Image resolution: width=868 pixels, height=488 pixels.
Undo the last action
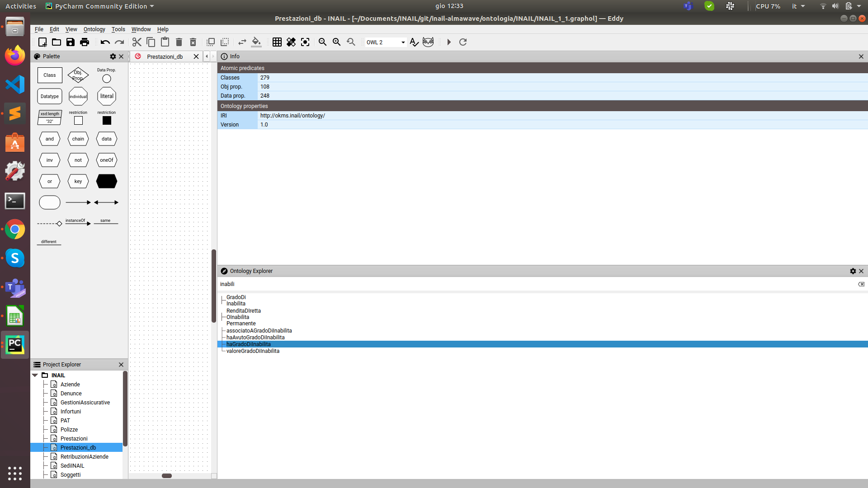pos(105,42)
